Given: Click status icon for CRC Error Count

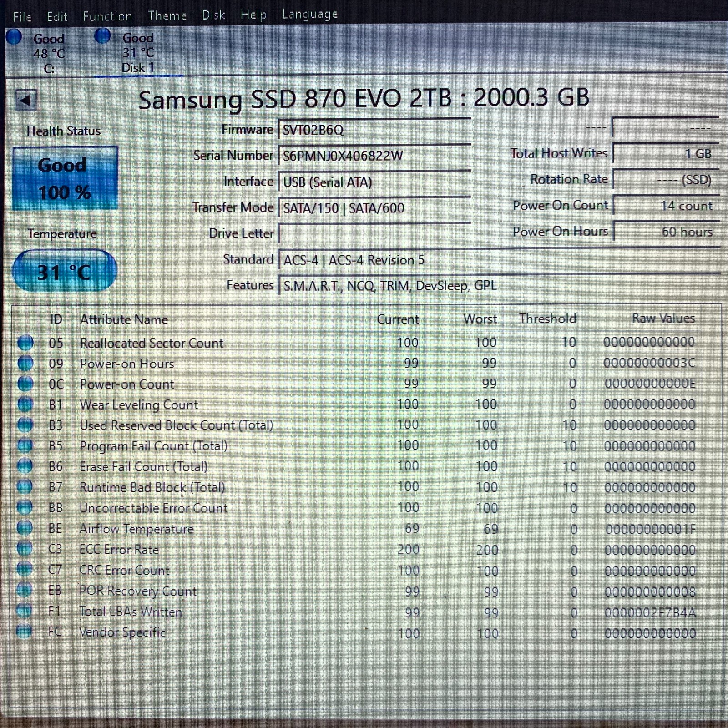Looking at the screenshot, I should point(24,569).
